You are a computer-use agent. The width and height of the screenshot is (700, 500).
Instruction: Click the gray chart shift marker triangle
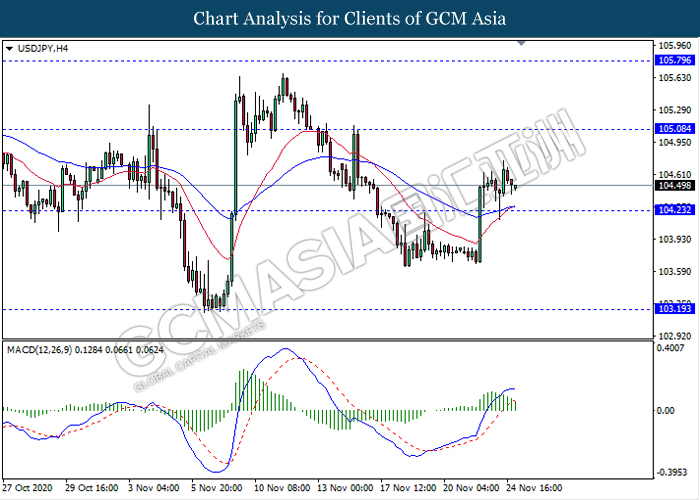[520, 43]
